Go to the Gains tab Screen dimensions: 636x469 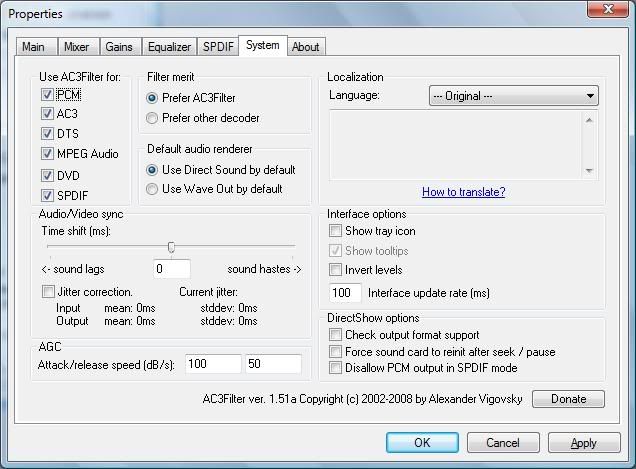click(120, 47)
